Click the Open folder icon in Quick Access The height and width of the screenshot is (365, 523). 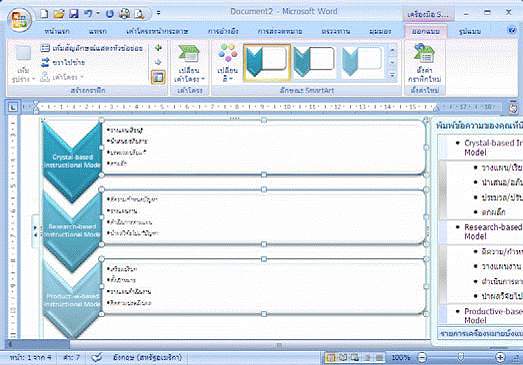point(59,13)
